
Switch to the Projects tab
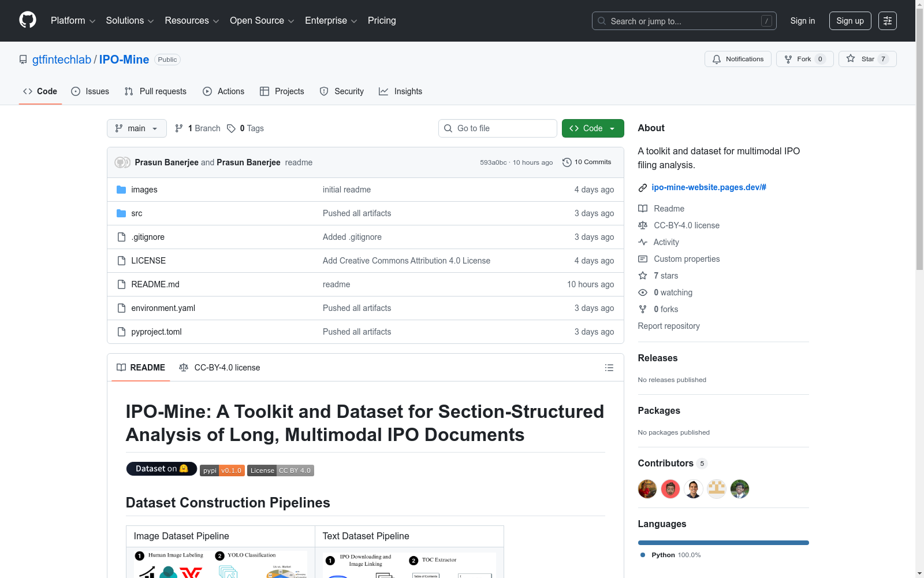[282, 91]
